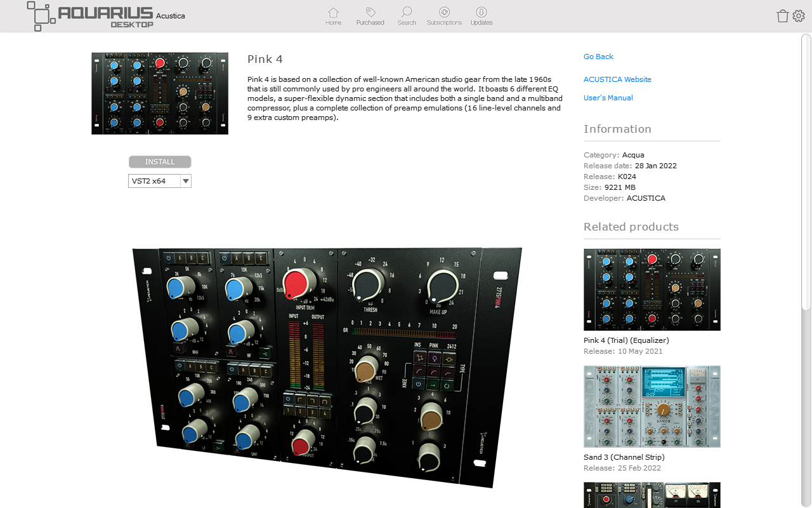This screenshot has height=508, width=812.
Task: Open the third related product thumbnail at bottom
Action: pyautogui.click(x=652, y=495)
